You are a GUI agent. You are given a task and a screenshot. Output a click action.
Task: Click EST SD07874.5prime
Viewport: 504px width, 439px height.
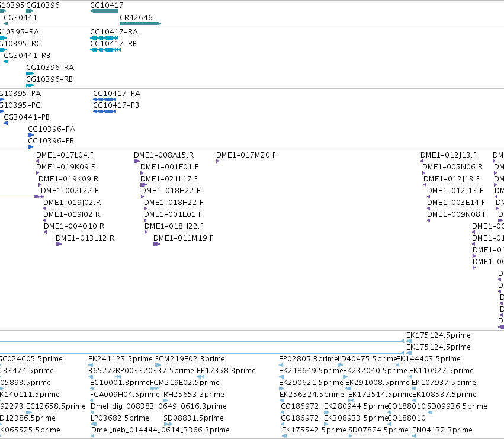click(x=378, y=430)
